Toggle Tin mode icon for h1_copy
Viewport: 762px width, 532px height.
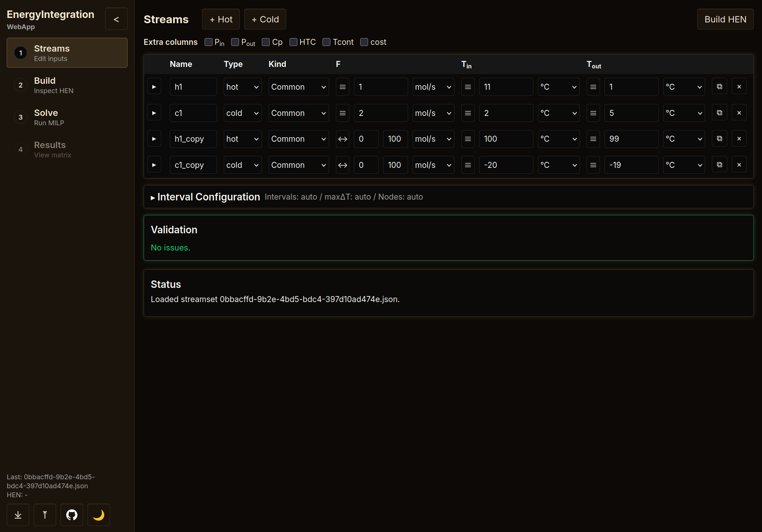pos(468,139)
